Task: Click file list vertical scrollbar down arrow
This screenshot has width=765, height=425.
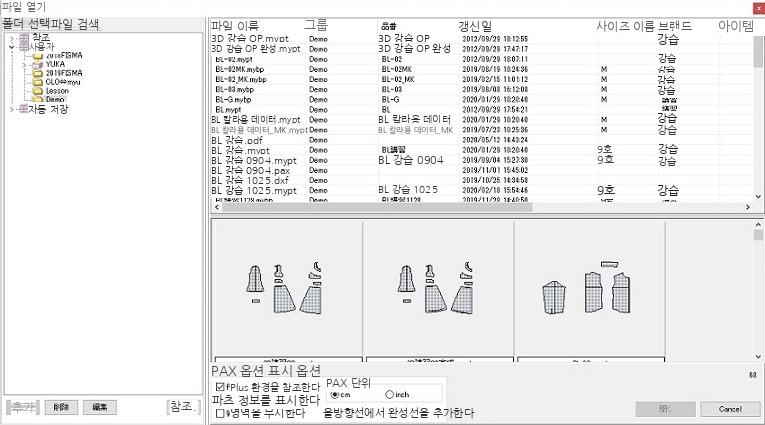Action: [x=758, y=197]
